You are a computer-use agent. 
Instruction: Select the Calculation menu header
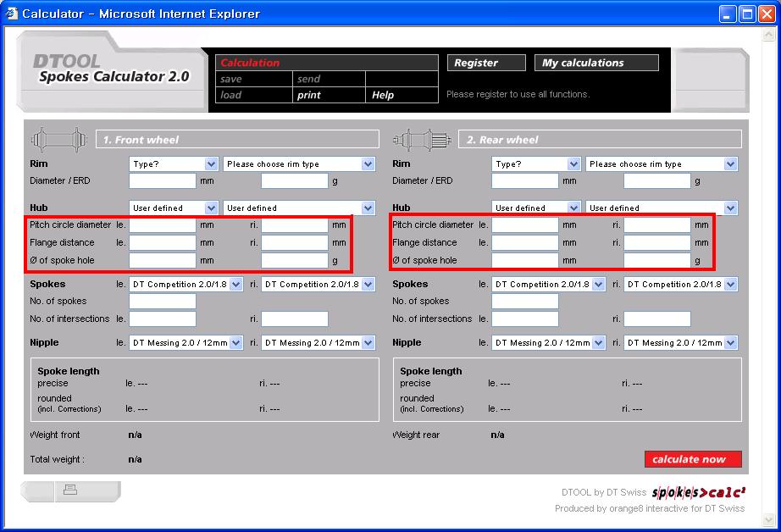coord(327,63)
